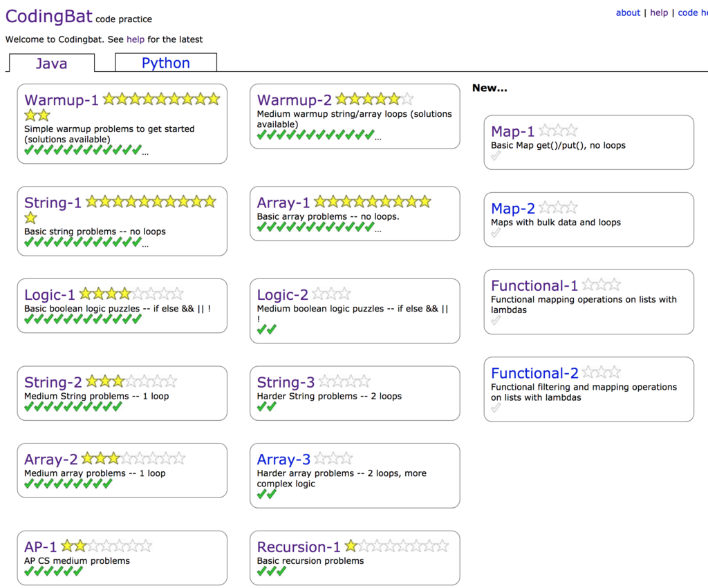
Task: Open the about link in header
Action: click(628, 12)
